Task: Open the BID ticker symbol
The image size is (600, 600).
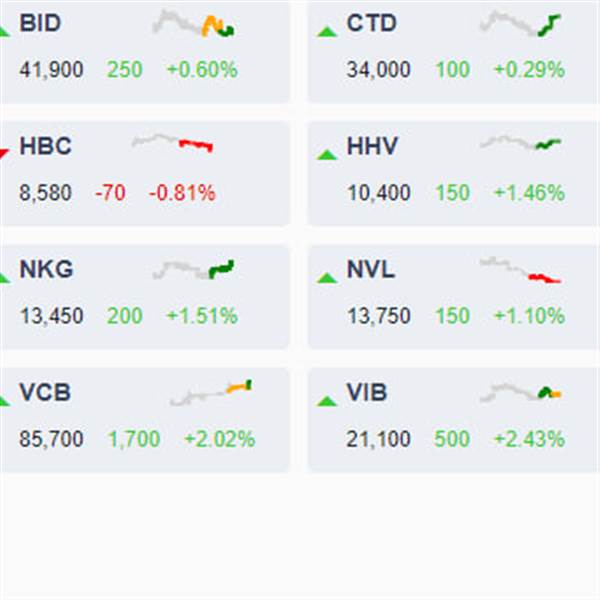Action: tap(40, 23)
